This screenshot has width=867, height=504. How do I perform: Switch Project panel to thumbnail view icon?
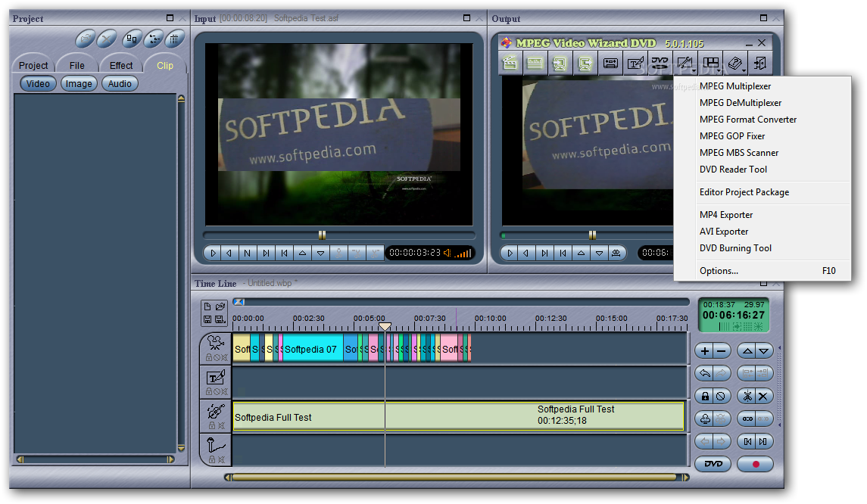pos(132,39)
